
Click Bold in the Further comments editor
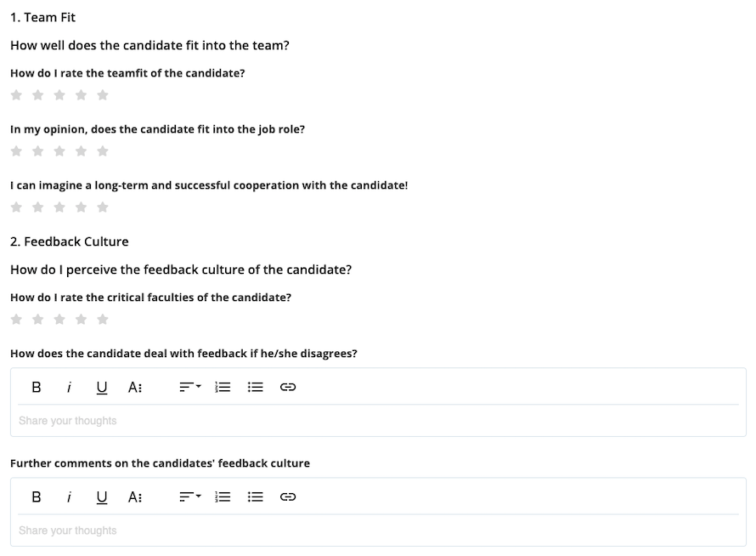pos(37,496)
